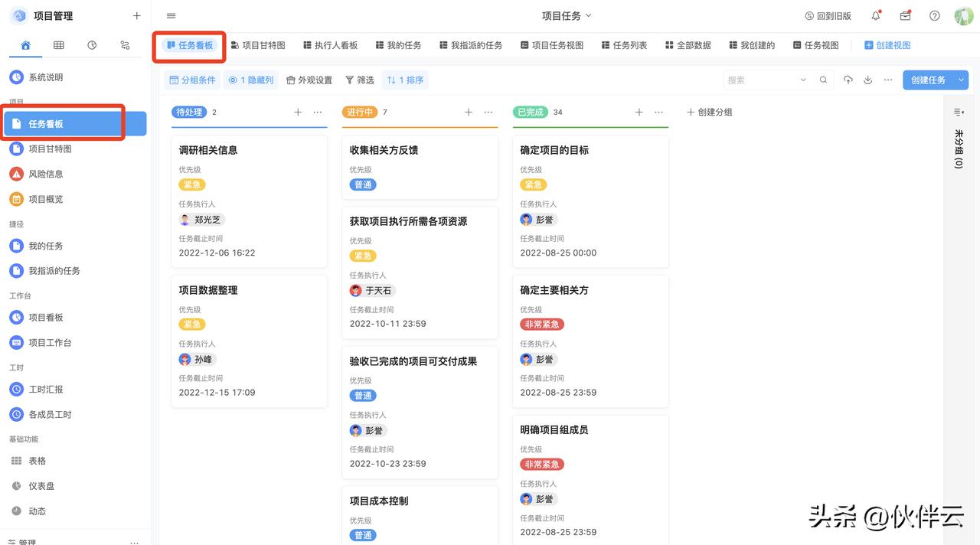
Task: Open the 筛选 filter control
Action: pos(359,80)
